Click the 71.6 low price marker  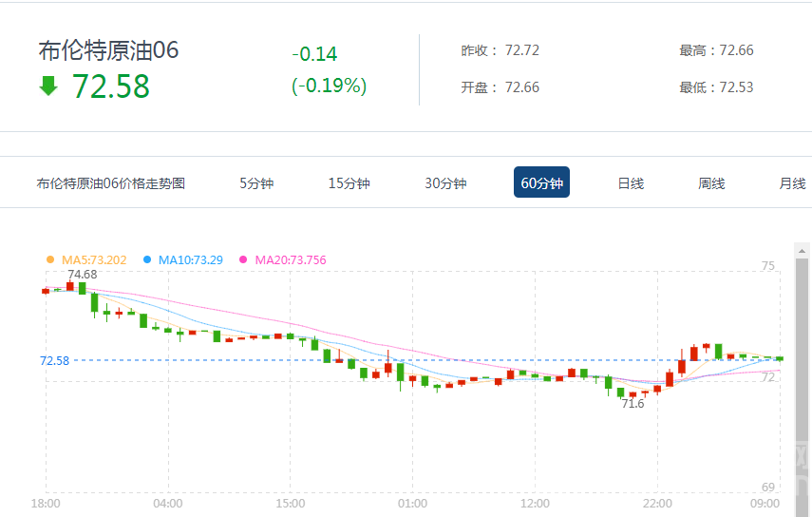[633, 404]
